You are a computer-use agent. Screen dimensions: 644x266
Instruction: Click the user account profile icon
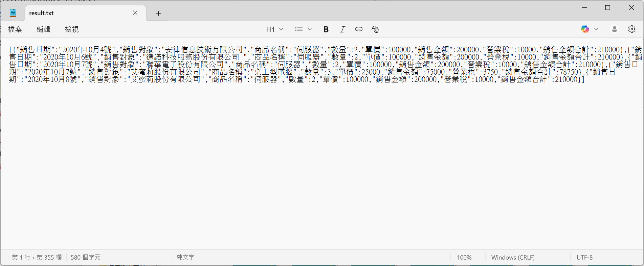[615, 29]
